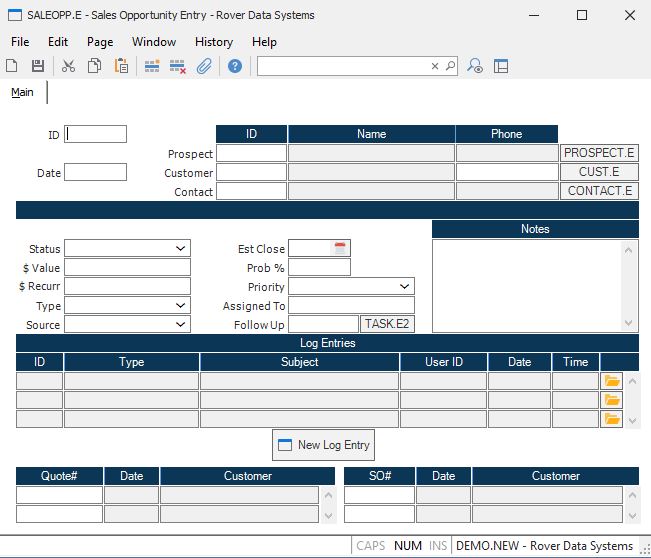The height and width of the screenshot is (558, 651).
Task: Expand the Source dropdown
Action: coord(181,325)
